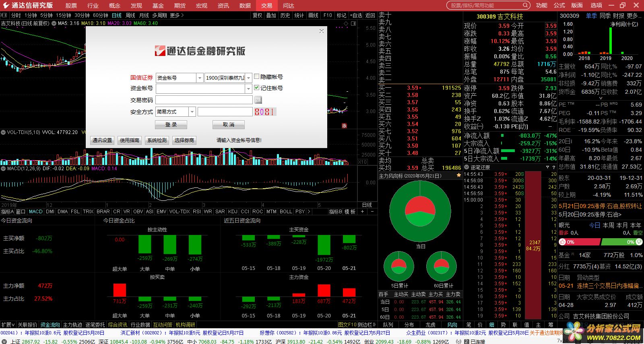Open the 扩展 dropdown at bottom left
Screen dimensions: 644x344
(x=8, y=325)
